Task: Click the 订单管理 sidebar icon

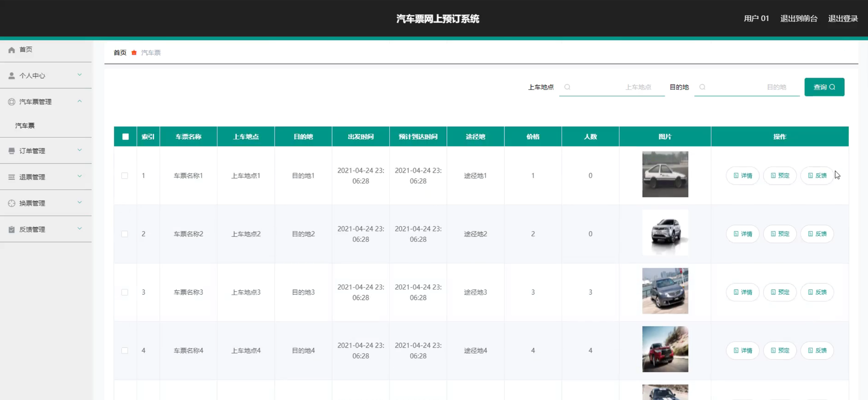Action: [11, 150]
